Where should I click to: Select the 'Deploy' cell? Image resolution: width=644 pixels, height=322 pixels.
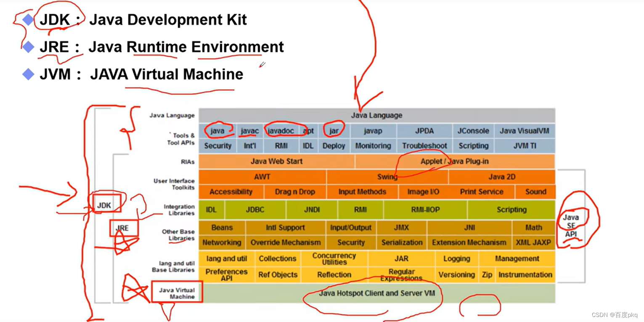334,146
